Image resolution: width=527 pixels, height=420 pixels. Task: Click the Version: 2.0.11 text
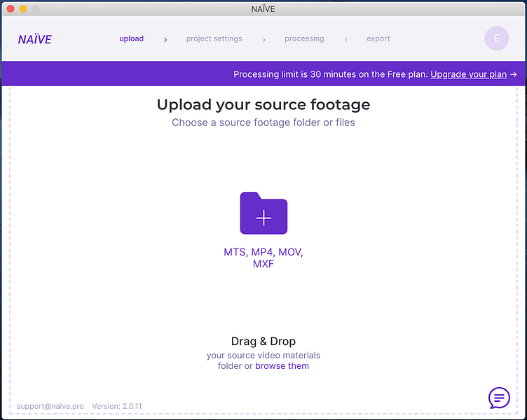tap(117, 406)
